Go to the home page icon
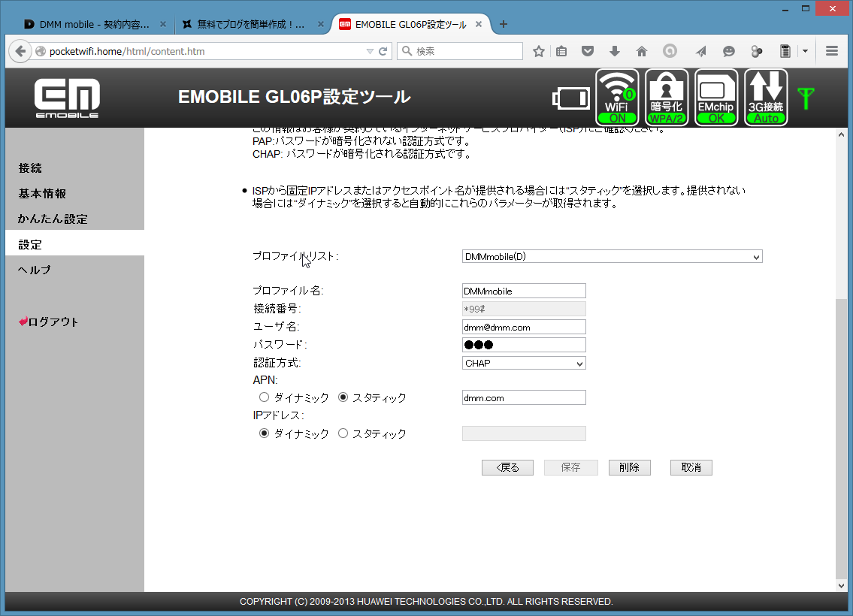Viewport: 853px width, 616px height. [642, 51]
